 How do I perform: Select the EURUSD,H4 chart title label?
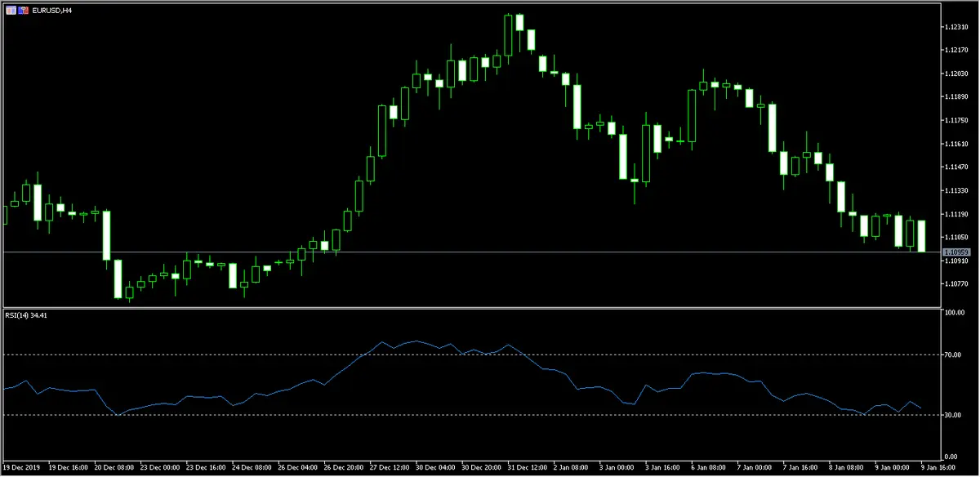click(52, 10)
